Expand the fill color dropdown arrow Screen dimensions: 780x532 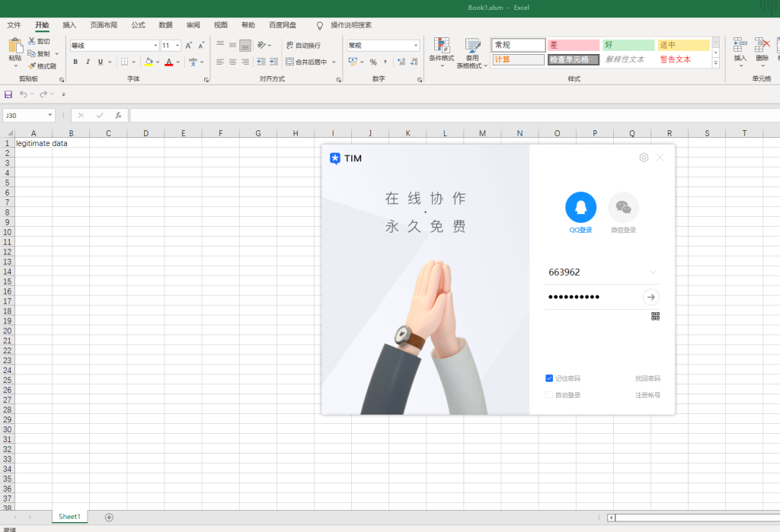click(158, 62)
